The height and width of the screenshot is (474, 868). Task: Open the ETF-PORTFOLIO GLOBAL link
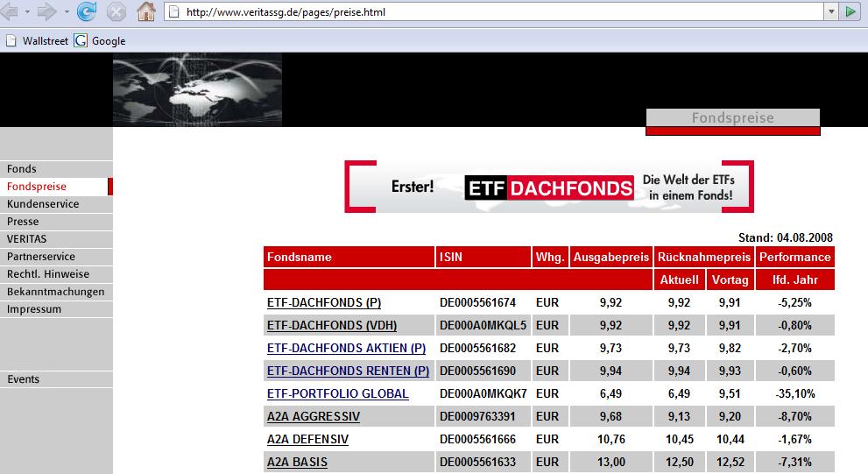click(x=338, y=393)
